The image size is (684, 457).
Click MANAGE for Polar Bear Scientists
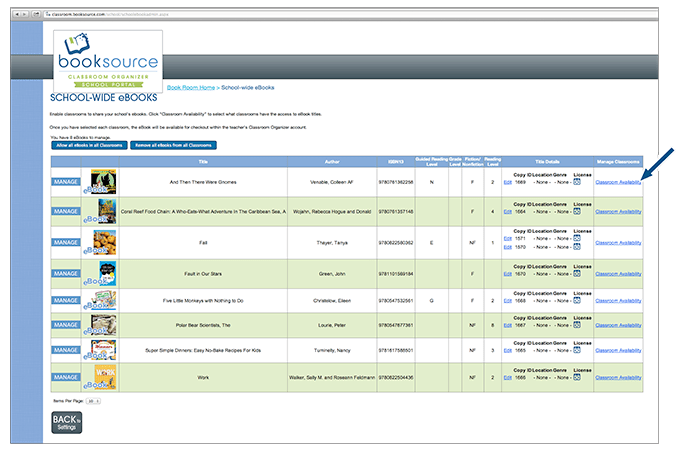[x=66, y=325]
